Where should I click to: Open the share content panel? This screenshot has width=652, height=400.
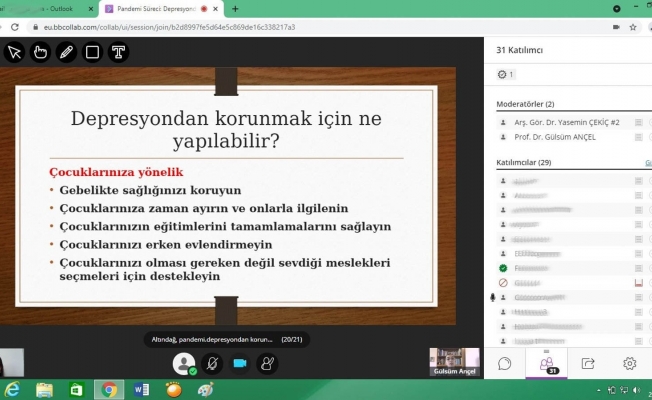[588, 364]
